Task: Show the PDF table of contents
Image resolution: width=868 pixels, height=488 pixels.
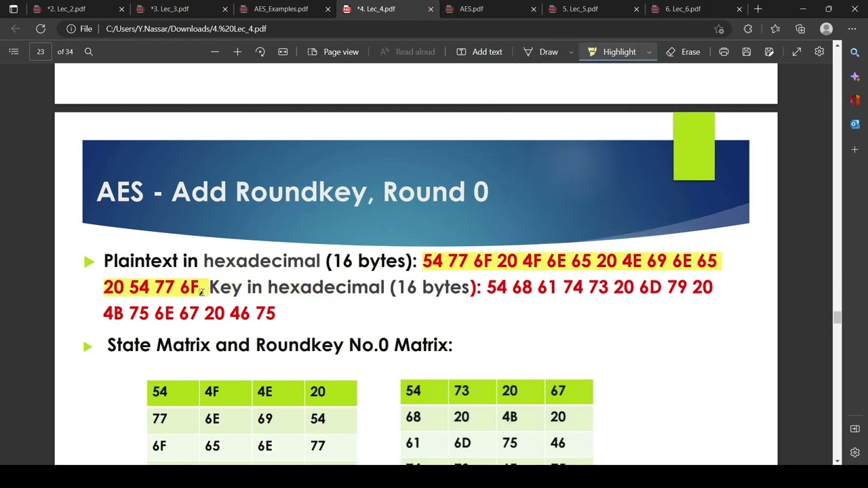Action: pos(14,52)
